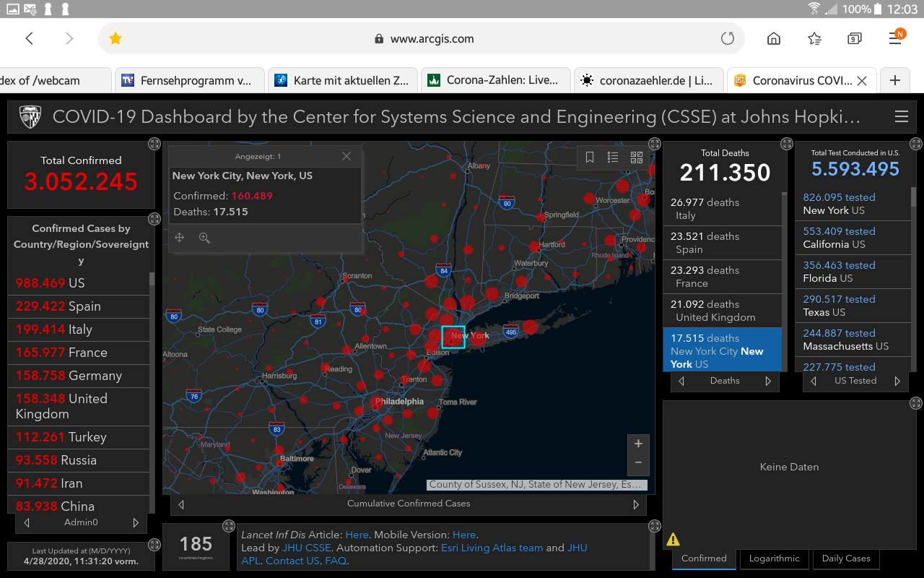The height and width of the screenshot is (578, 924).
Task: Next list arrow right of US Tested
Action: [x=897, y=381]
